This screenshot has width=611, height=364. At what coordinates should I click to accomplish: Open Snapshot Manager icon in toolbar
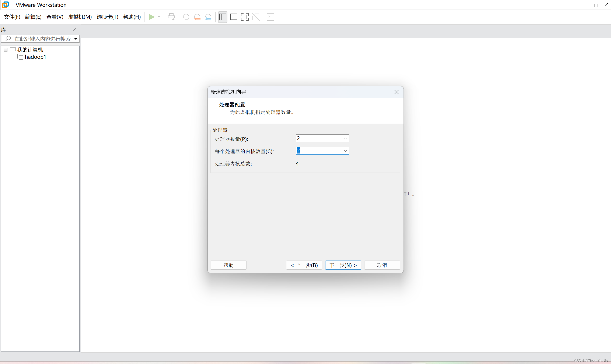208,17
